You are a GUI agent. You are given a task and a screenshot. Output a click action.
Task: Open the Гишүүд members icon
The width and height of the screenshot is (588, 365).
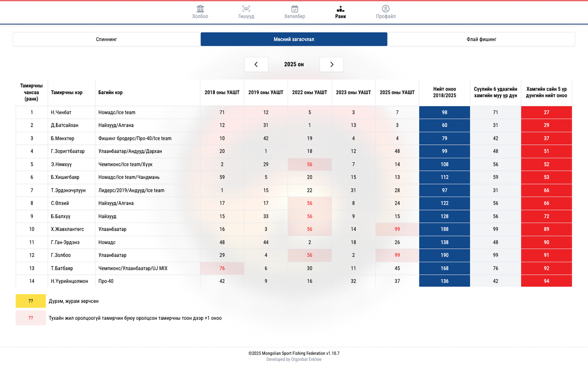[x=246, y=9]
